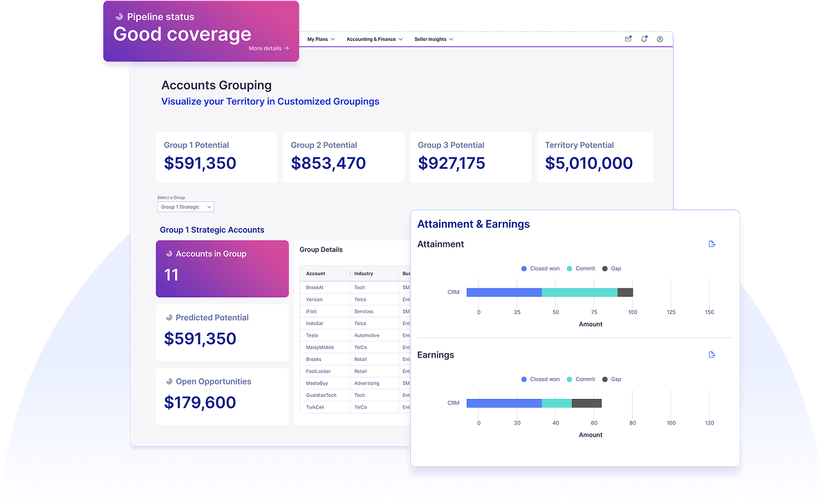825x504 pixels.
Task: Select the Group 1 Potential card
Action: point(216,158)
